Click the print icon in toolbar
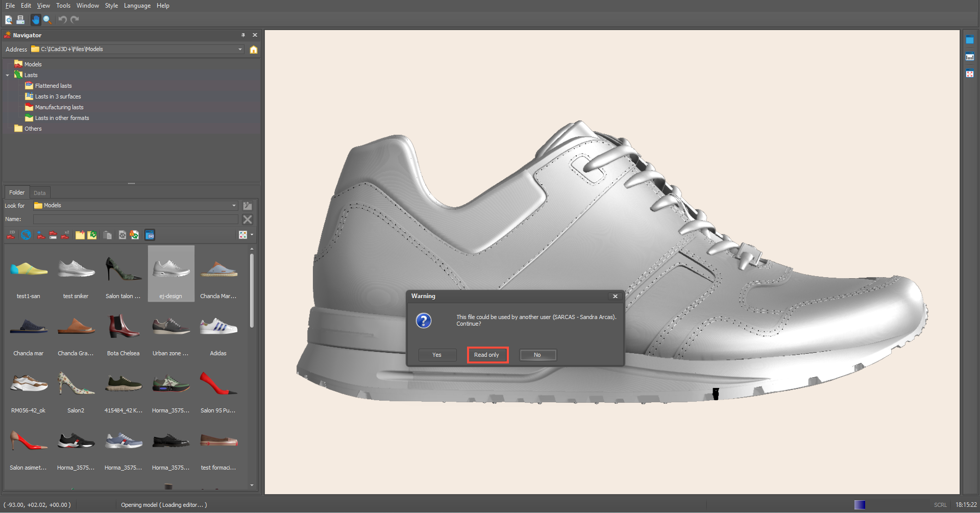This screenshot has width=980, height=513. tap(20, 20)
